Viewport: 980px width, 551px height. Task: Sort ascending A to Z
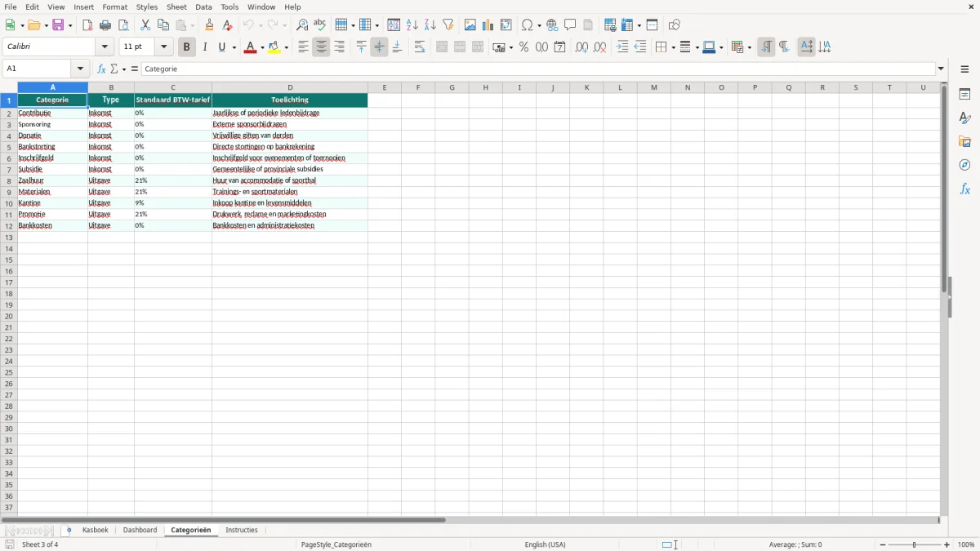click(412, 25)
